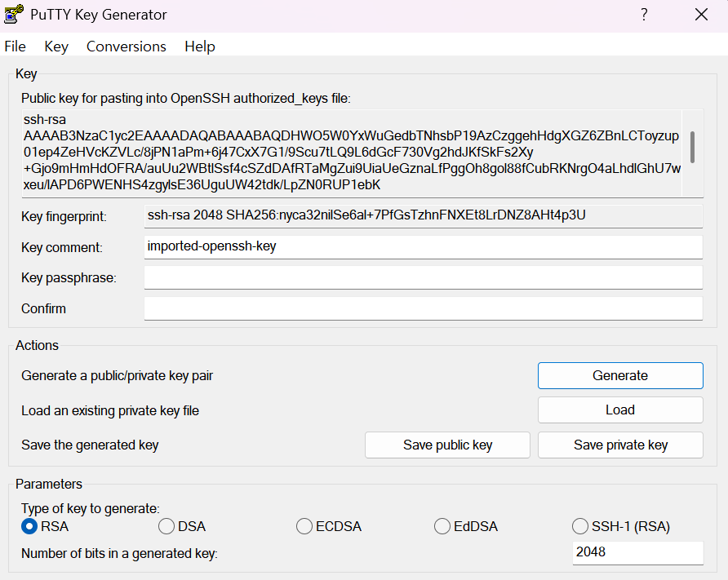This screenshot has height=580, width=728.
Task: Click inside the public key text area
Action: tap(352, 153)
